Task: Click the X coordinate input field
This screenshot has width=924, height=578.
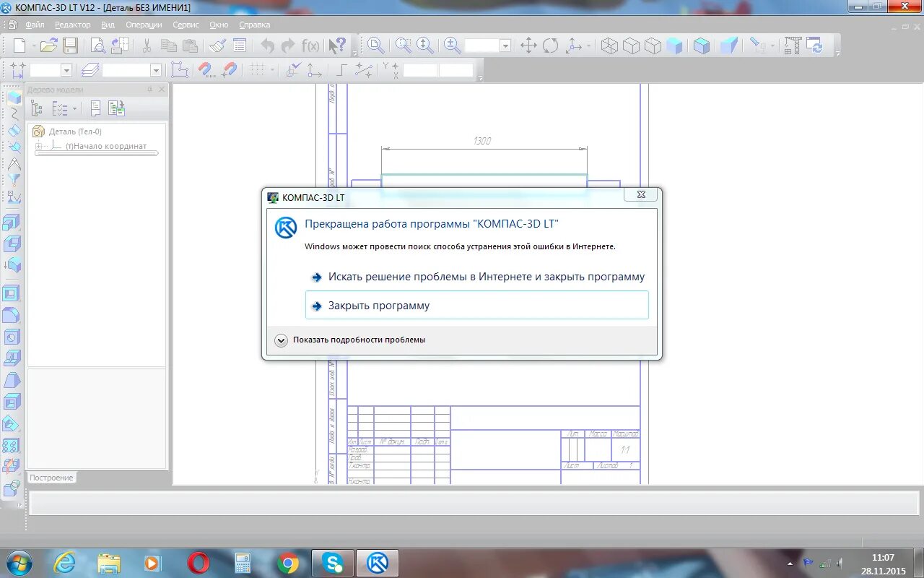Action: [420, 70]
